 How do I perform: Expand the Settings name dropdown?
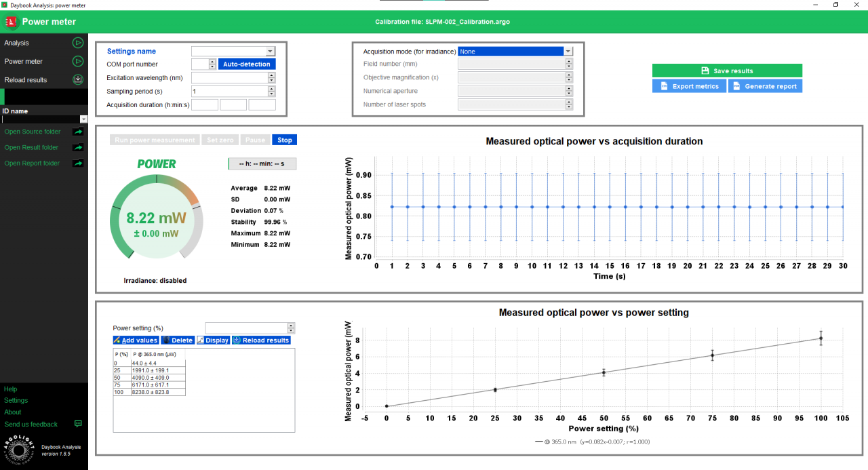(270, 52)
